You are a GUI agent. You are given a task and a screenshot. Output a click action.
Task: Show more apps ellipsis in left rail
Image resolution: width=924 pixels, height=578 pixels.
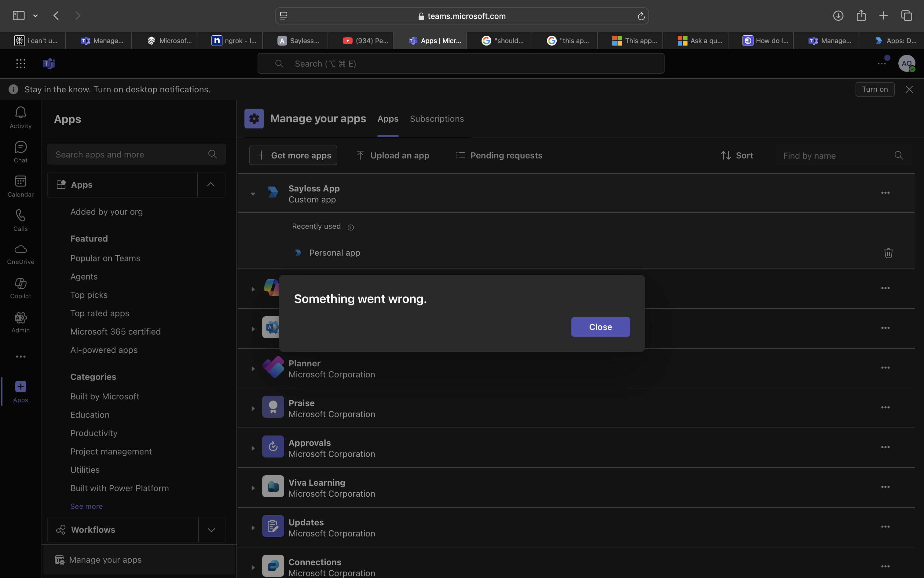pyautogui.click(x=20, y=357)
